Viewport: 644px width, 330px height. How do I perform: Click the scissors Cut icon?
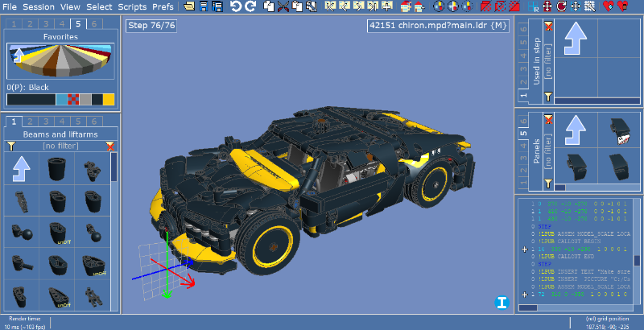click(x=283, y=6)
